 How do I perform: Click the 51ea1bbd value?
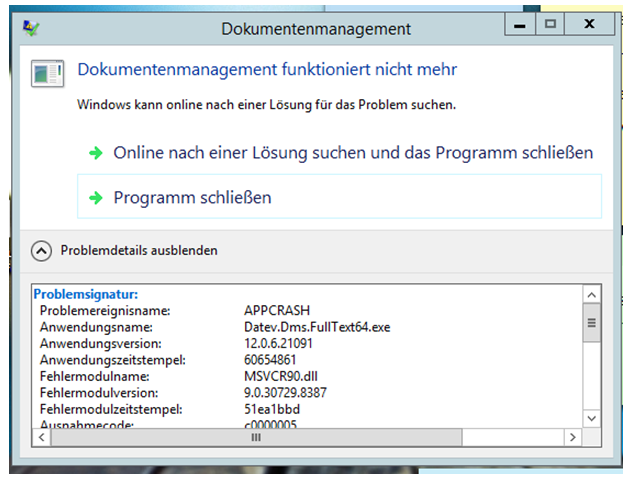272,409
